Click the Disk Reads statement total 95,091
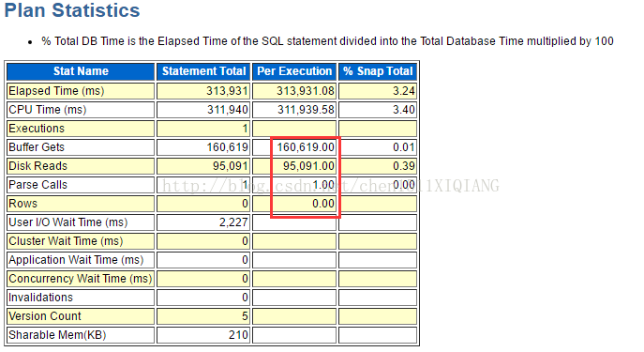Image resolution: width=644 pixels, height=352 pixels. click(x=231, y=166)
